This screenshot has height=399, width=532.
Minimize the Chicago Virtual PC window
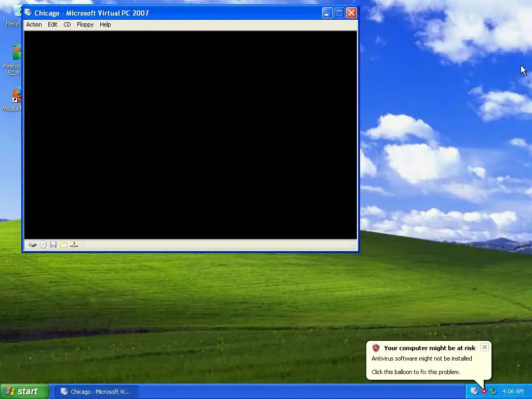coord(327,13)
